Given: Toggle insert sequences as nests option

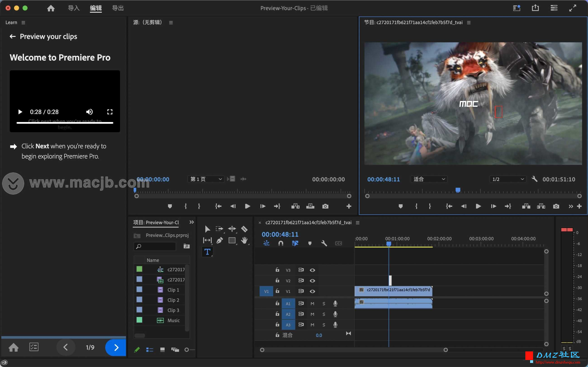Looking at the screenshot, I should pyautogui.click(x=266, y=243).
